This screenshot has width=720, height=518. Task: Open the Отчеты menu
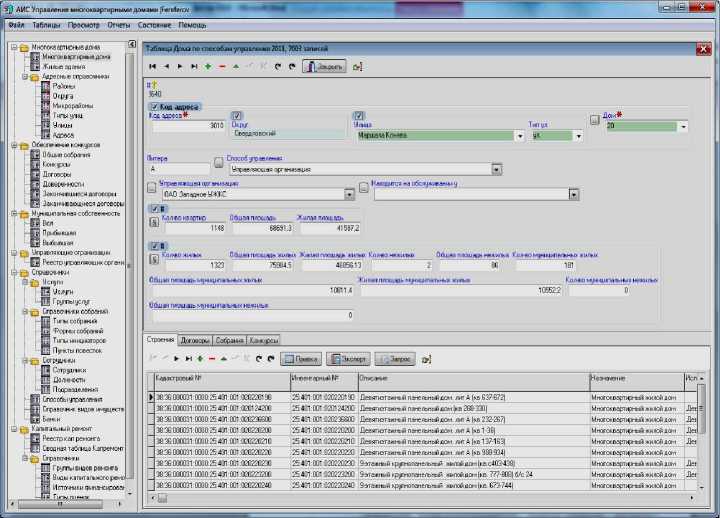point(118,23)
